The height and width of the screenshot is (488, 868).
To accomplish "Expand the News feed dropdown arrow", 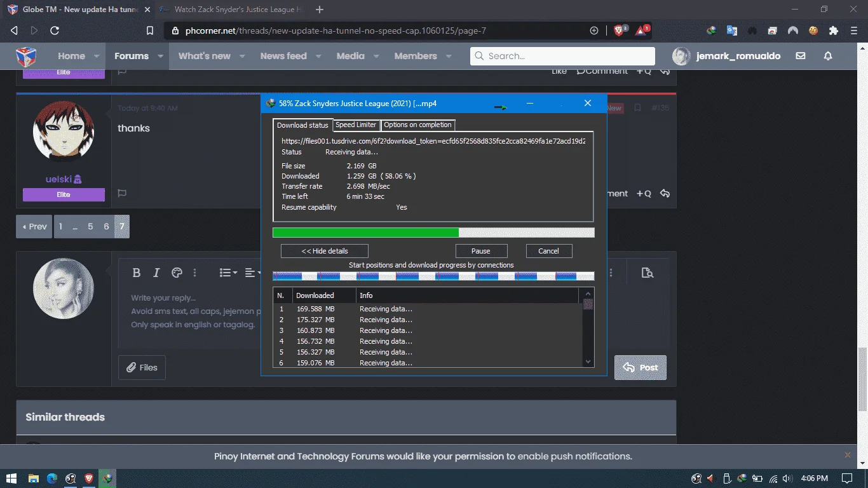I will pyautogui.click(x=318, y=56).
